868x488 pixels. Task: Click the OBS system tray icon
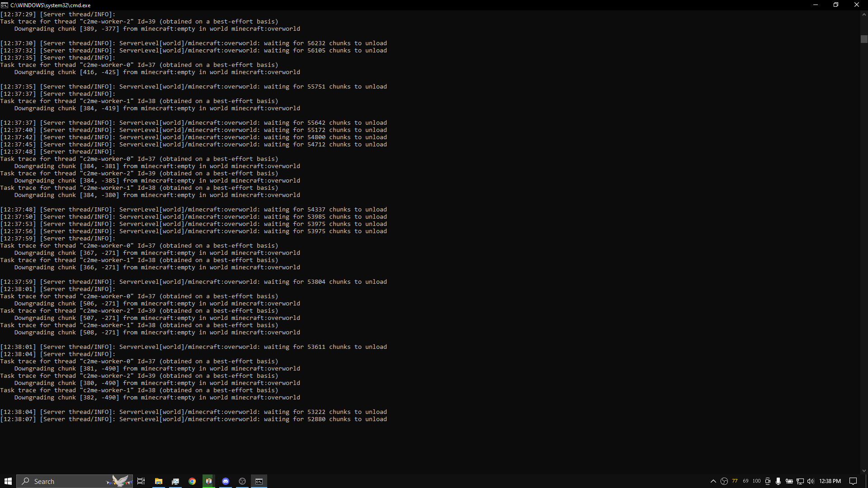(x=724, y=481)
